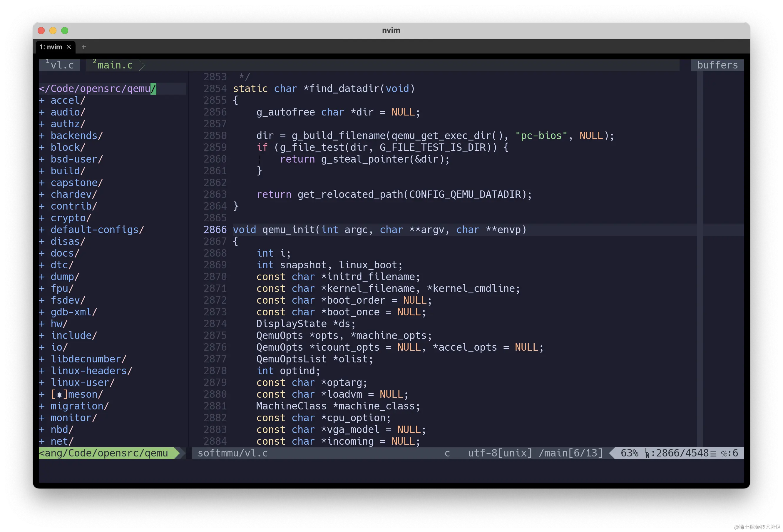Open the buffers list on the right

(717, 65)
